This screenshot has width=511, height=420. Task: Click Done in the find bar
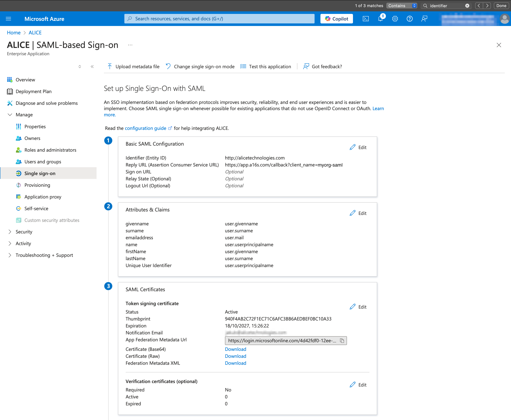pos(501,5)
